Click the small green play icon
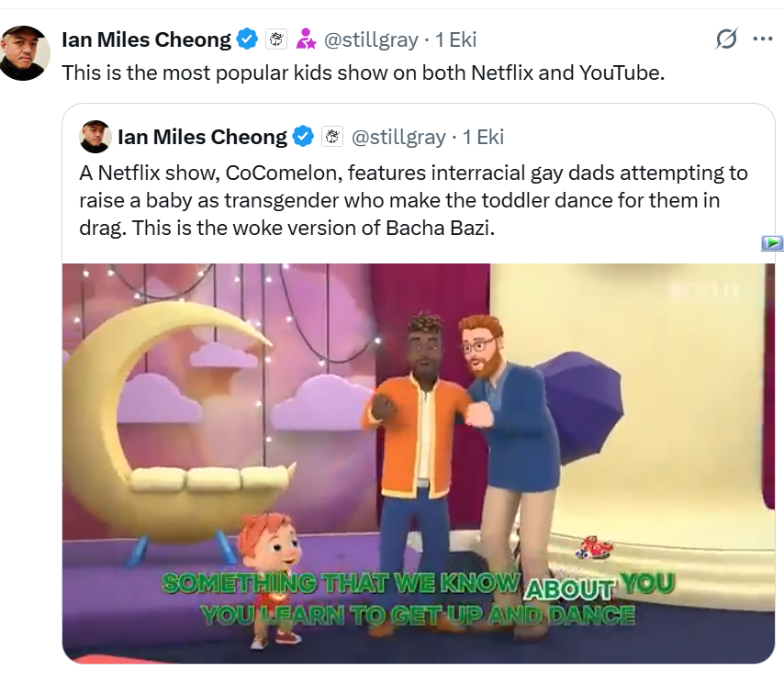Screen dimensions: 784x683 click(772, 242)
